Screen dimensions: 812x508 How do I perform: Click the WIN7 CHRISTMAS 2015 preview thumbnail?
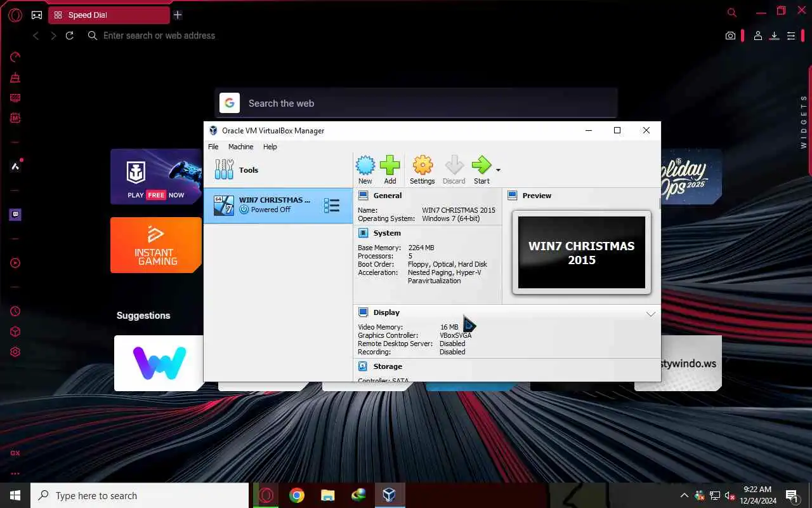(582, 253)
